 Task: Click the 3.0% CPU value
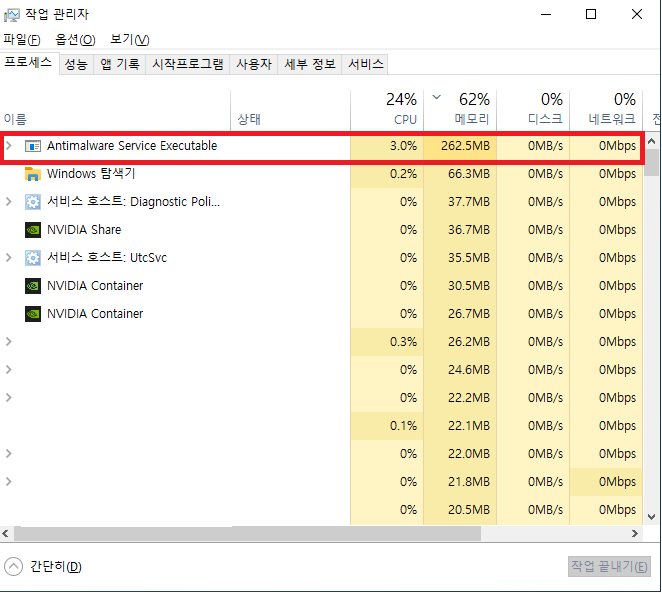(x=403, y=146)
